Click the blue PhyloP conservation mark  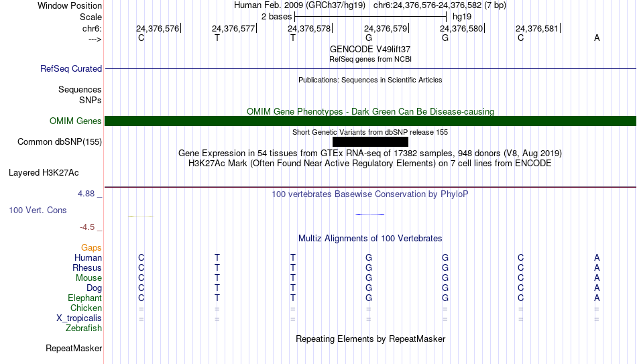pos(370,215)
